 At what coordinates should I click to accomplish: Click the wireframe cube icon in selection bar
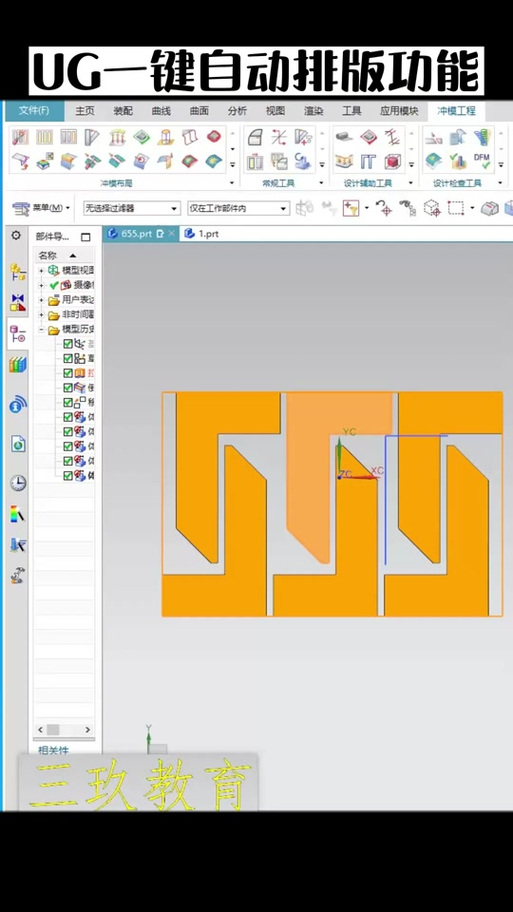click(x=432, y=208)
